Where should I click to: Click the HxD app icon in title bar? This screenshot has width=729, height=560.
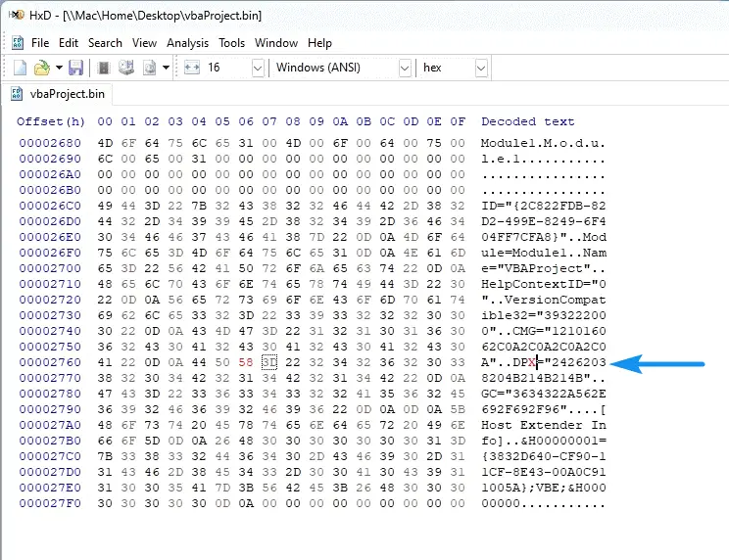(17, 15)
